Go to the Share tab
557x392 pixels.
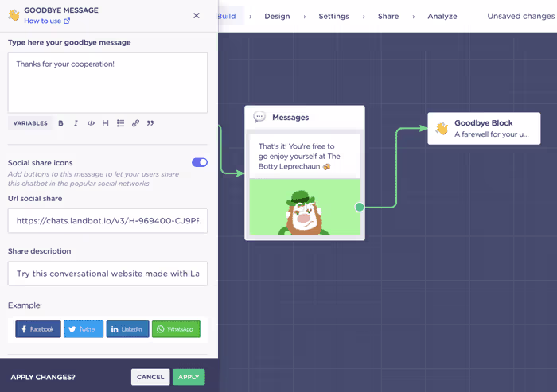tap(388, 17)
